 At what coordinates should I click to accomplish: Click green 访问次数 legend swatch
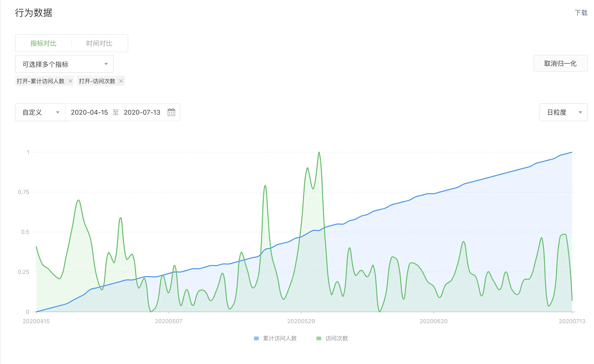tap(319, 338)
